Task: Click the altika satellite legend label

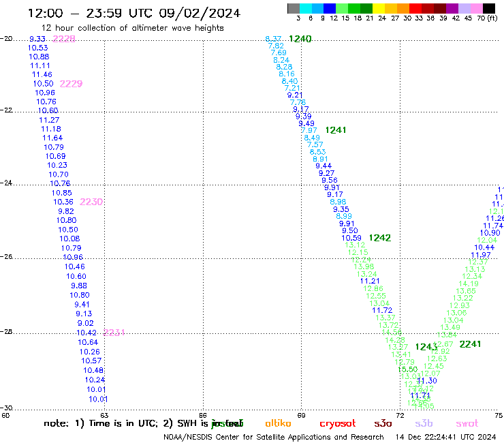Action: (x=278, y=423)
